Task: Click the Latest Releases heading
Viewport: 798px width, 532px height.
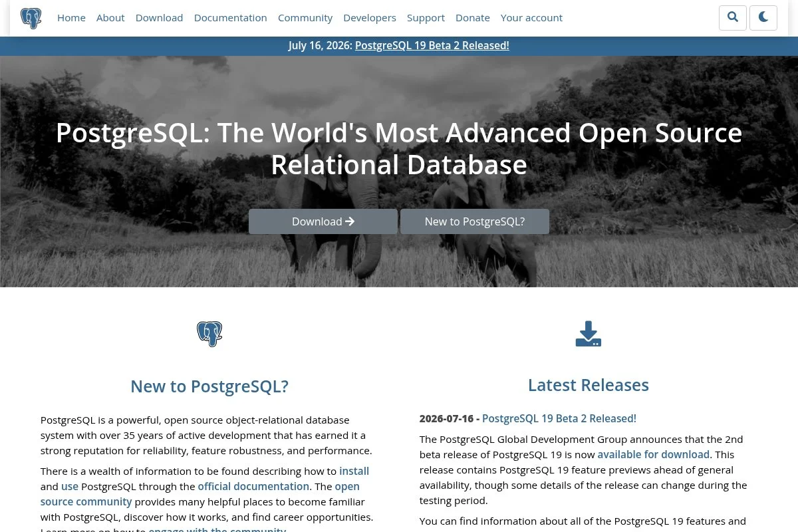Action: coord(589,385)
